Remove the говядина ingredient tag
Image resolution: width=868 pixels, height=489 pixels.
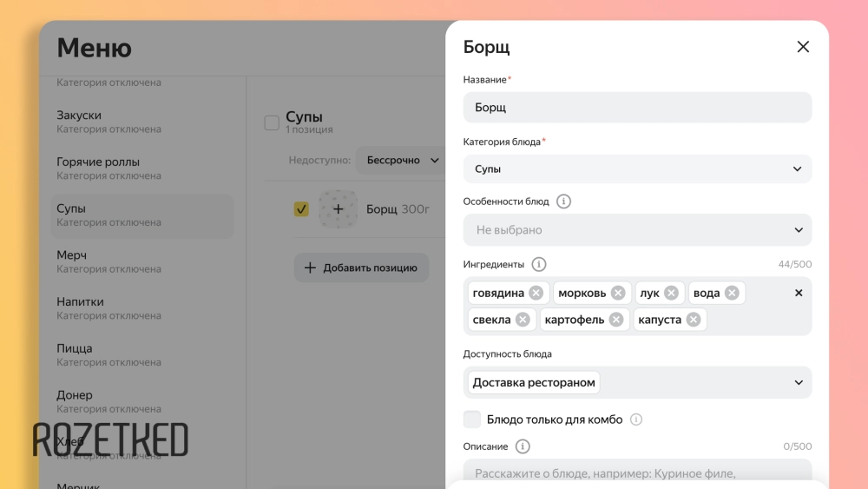(x=536, y=293)
